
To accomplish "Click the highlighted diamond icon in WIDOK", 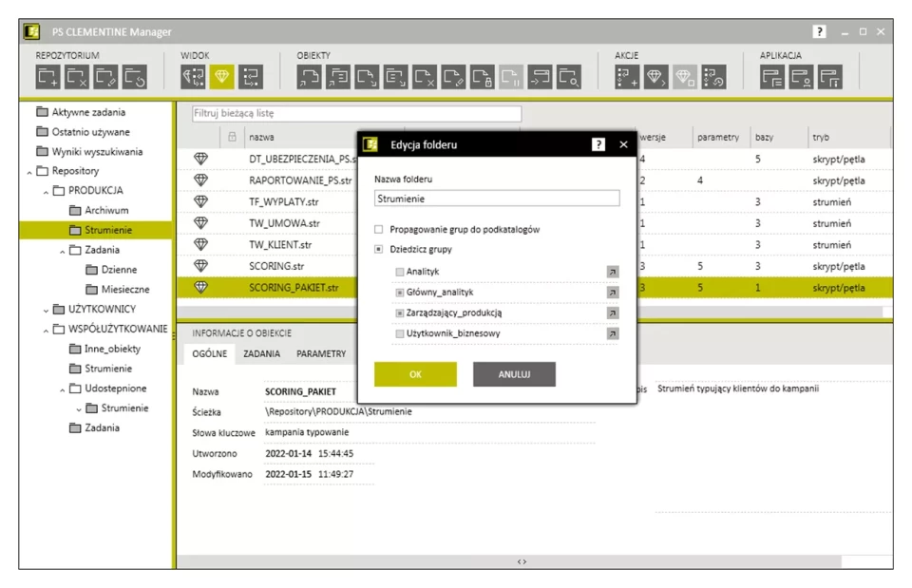I will click(x=222, y=78).
